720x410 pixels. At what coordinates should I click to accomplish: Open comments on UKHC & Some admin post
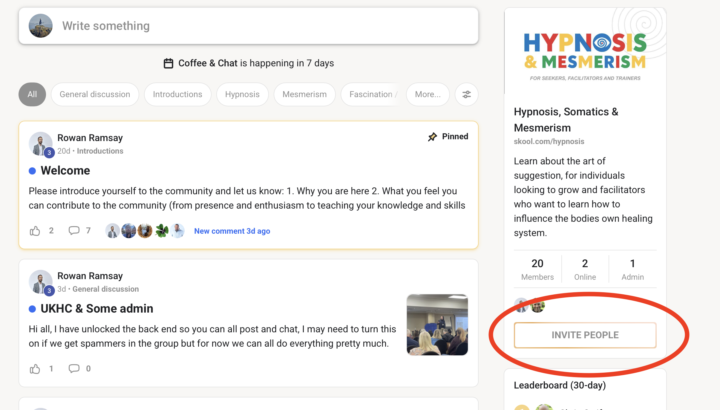[74, 369]
